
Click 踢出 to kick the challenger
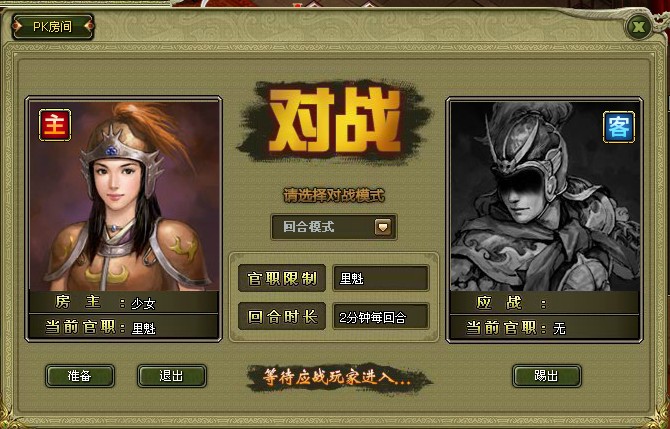[x=547, y=376]
